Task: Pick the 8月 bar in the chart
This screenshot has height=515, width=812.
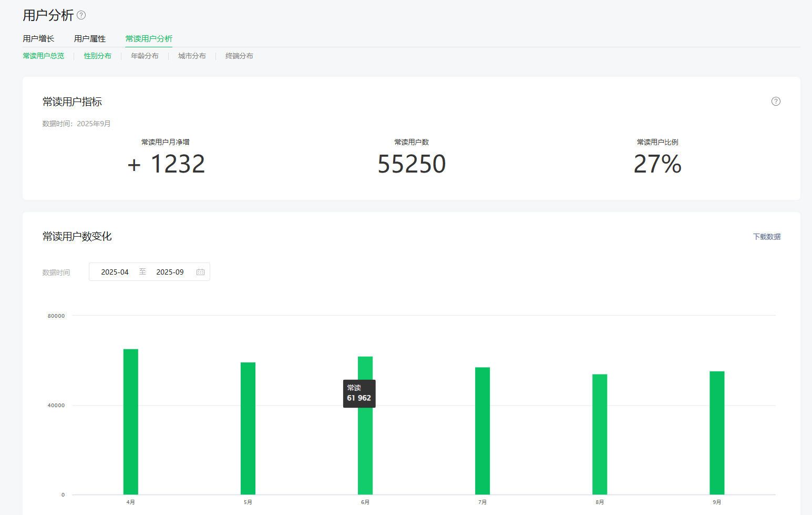Action: [600, 434]
